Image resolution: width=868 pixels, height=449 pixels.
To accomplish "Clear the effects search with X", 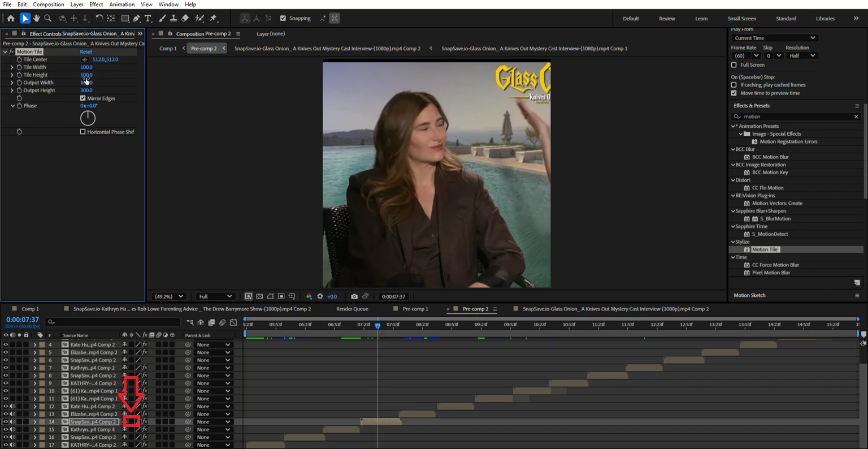I will click(x=856, y=116).
